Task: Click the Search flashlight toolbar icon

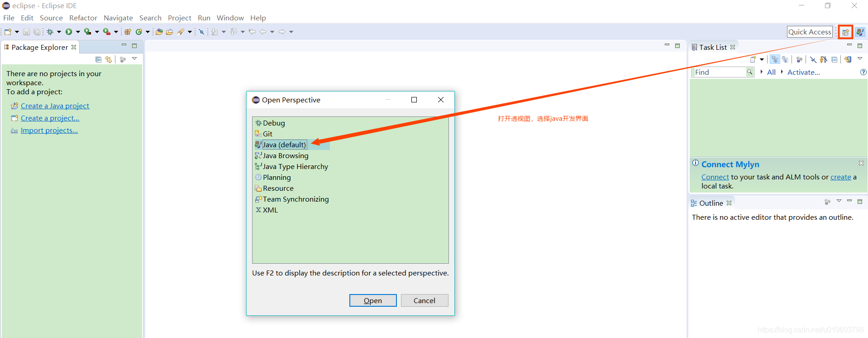Action: [181, 32]
